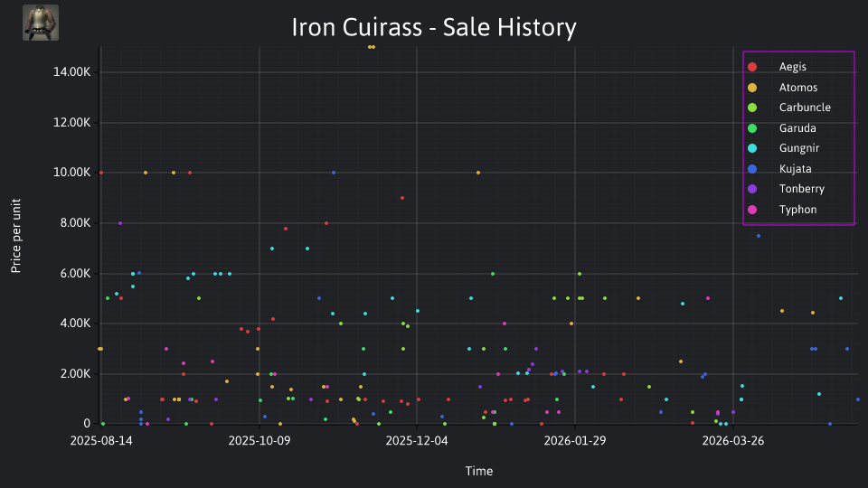Click the 10.00K y-axis tick label
This screenshot has height=488, width=868.
point(71,173)
